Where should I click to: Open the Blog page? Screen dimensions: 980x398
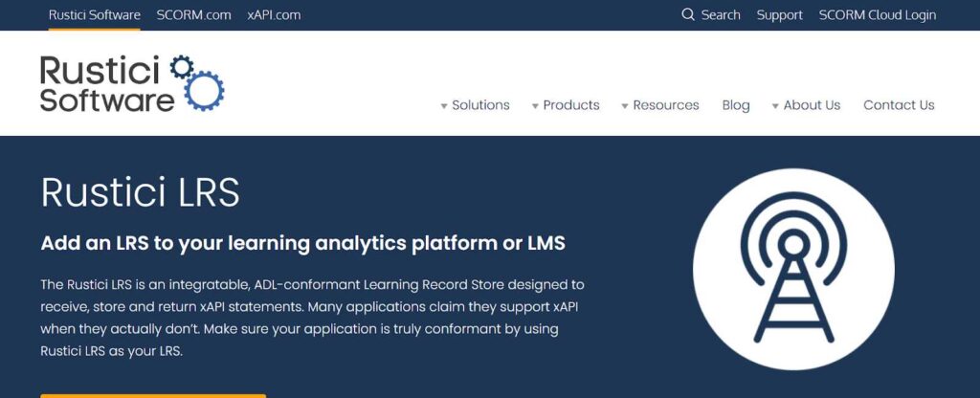point(736,105)
